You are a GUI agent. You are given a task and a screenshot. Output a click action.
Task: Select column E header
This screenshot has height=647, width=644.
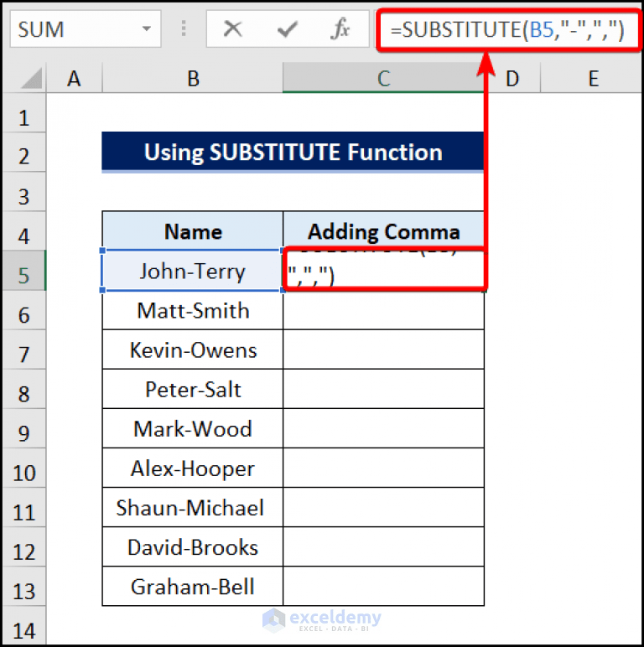click(x=593, y=78)
